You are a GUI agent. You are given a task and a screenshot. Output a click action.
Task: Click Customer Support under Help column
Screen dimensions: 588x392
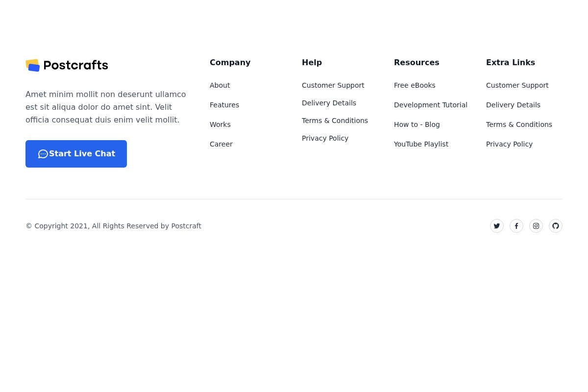tap(333, 85)
